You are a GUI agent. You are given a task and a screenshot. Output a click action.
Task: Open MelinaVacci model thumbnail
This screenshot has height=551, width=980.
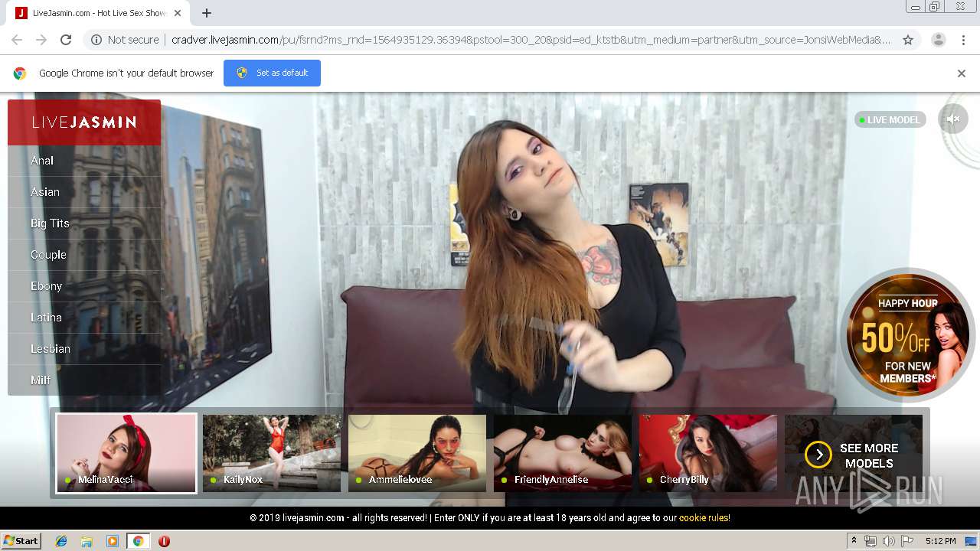coord(126,453)
